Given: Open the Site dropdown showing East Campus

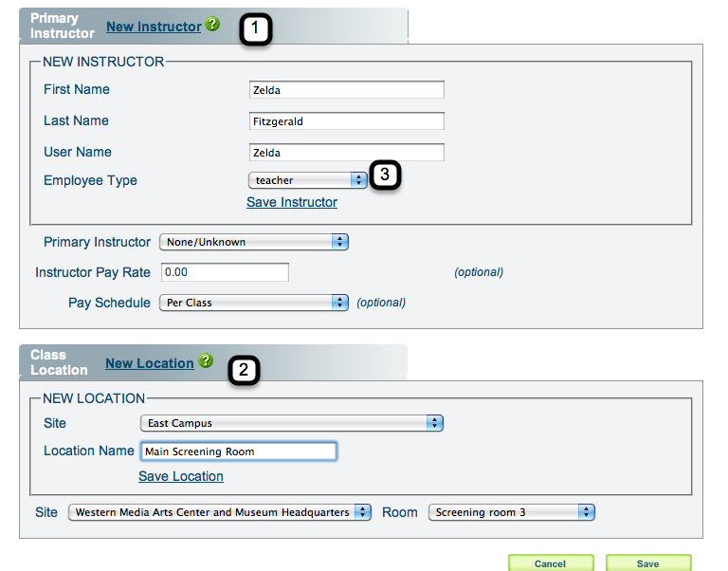Looking at the screenshot, I should [291, 423].
